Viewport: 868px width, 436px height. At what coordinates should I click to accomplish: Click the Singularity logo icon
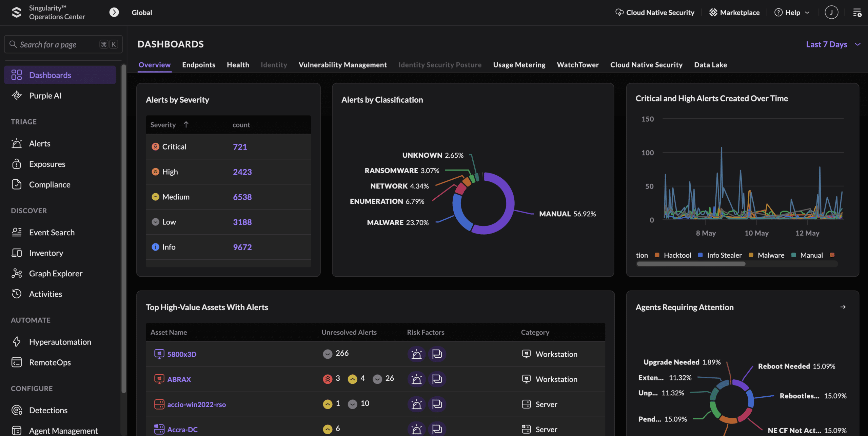[x=16, y=13]
